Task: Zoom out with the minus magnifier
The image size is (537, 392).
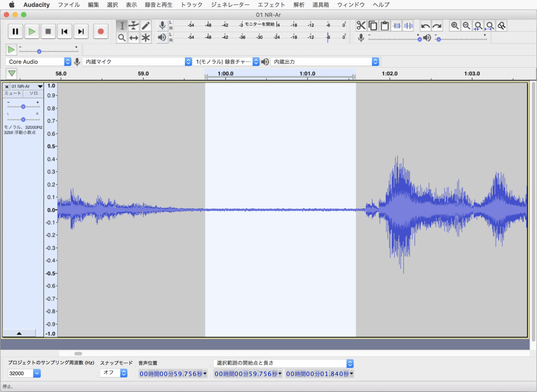Action: pyautogui.click(x=467, y=26)
